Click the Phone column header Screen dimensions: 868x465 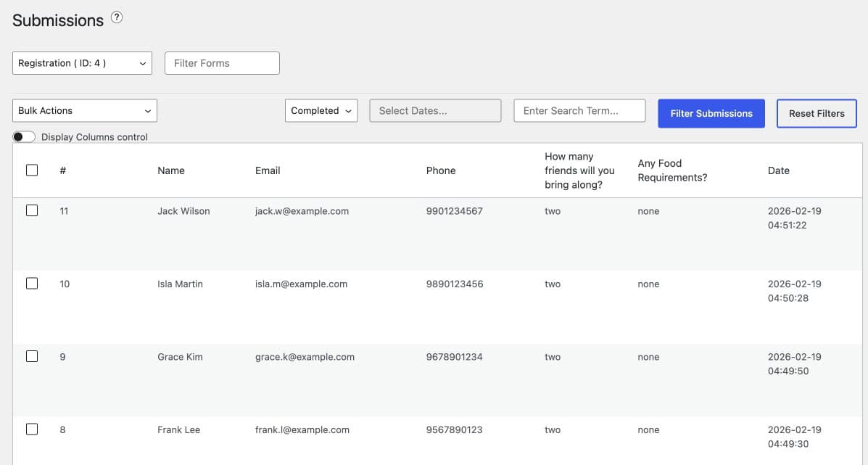pyautogui.click(x=441, y=170)
